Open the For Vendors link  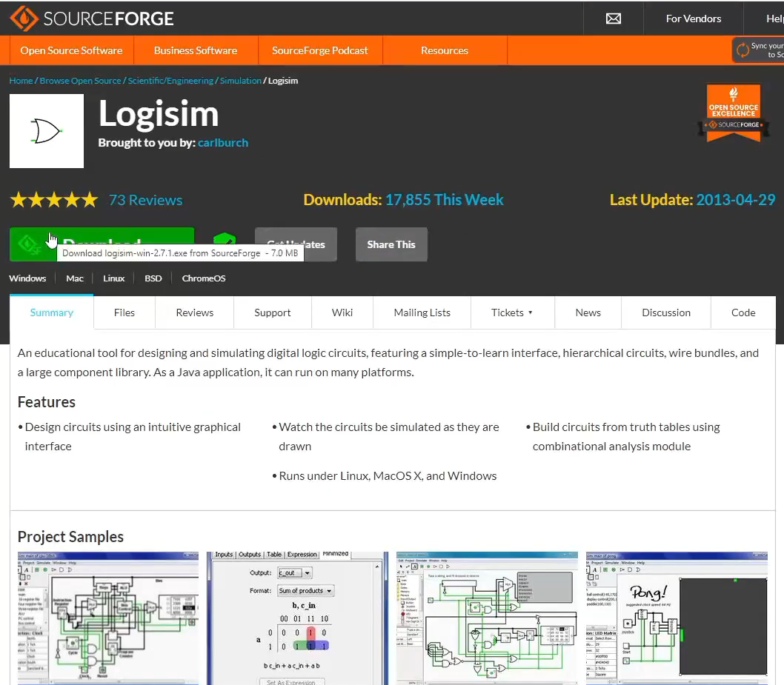click(x=693, y=19)
